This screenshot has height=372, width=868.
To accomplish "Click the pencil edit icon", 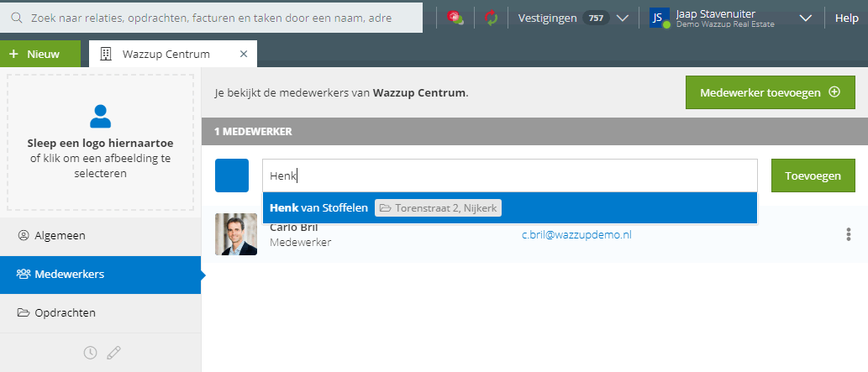I will coord(113,353).
